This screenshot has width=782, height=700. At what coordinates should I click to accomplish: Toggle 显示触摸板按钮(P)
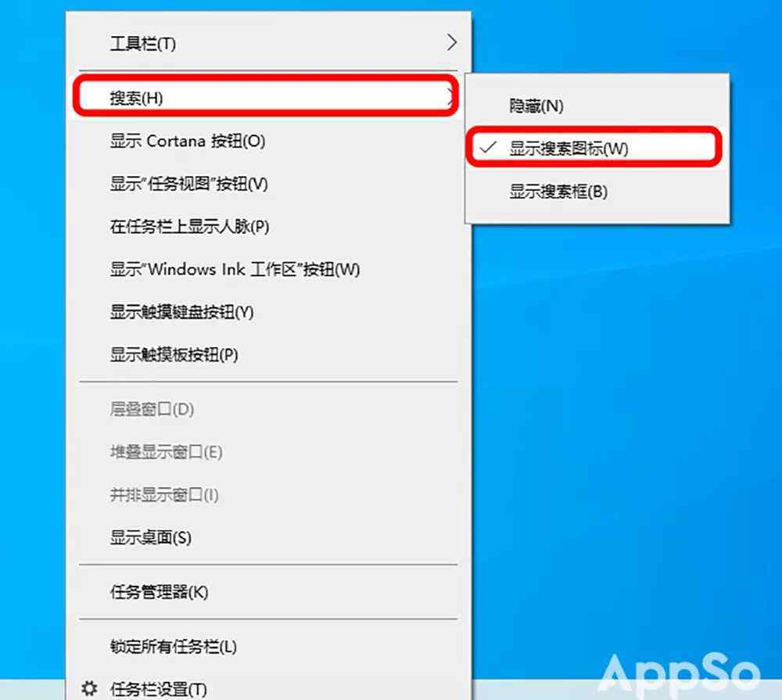pyautogui.click(x=267, y=355)
